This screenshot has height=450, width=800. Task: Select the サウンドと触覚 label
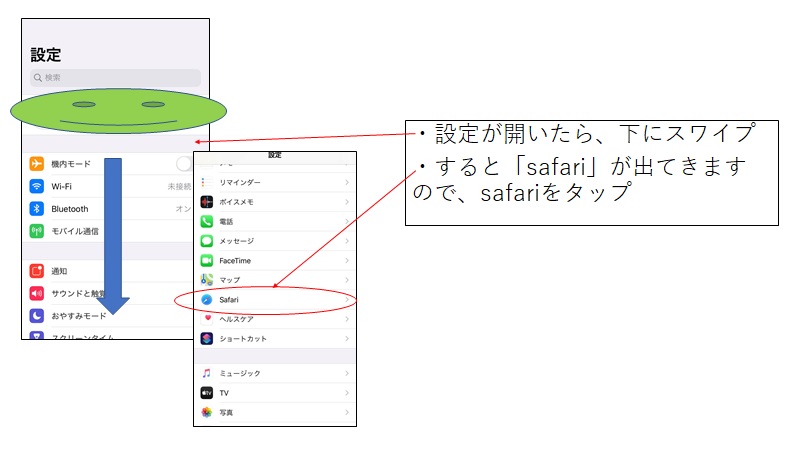coord(78,293)
